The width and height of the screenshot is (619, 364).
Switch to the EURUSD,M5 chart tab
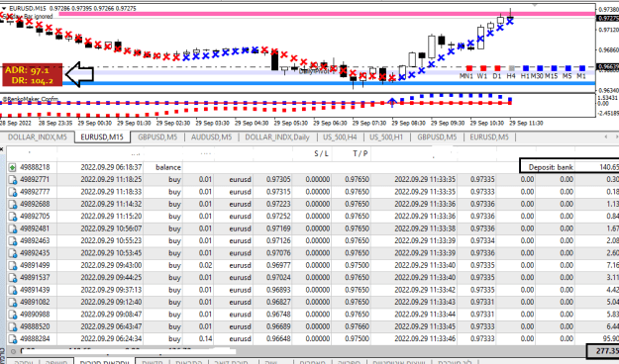click(489, 137)
